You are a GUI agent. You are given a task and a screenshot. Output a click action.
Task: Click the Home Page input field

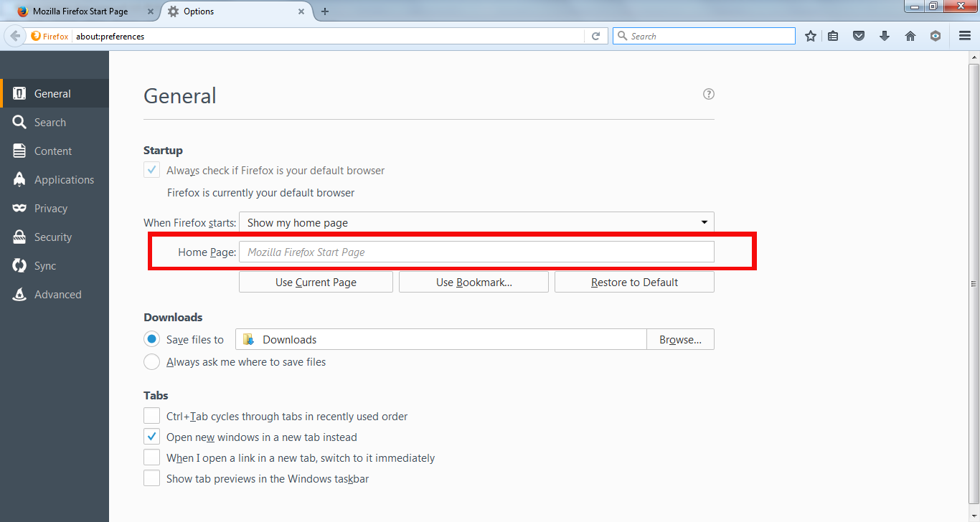coord(476,252)
